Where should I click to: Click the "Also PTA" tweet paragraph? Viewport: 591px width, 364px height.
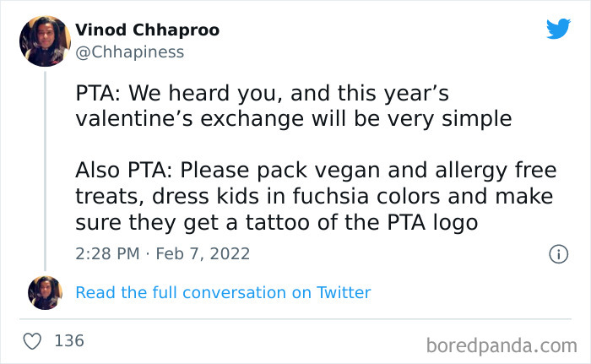tap(314, 197)
